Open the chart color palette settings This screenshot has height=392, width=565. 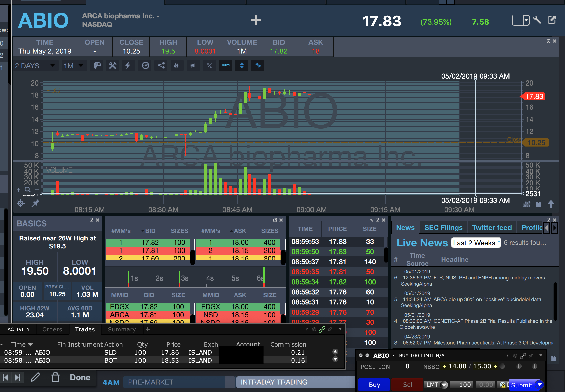[97, 66]
